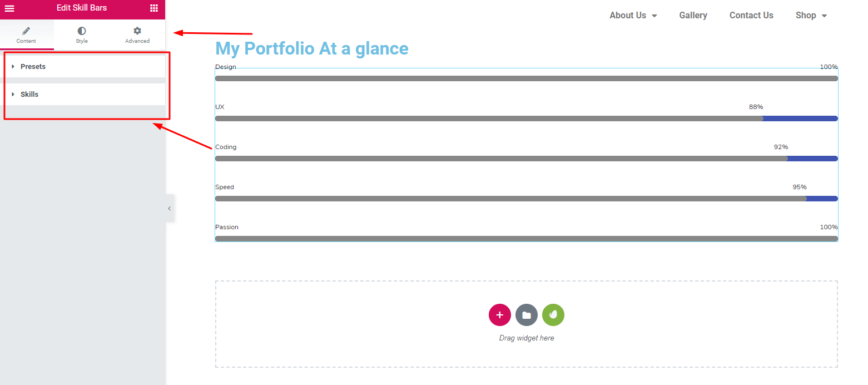Image resolution: width=868 pixels, height=385 pixels.
Task: Open the Contact Us page link
Action: point(751,16)
